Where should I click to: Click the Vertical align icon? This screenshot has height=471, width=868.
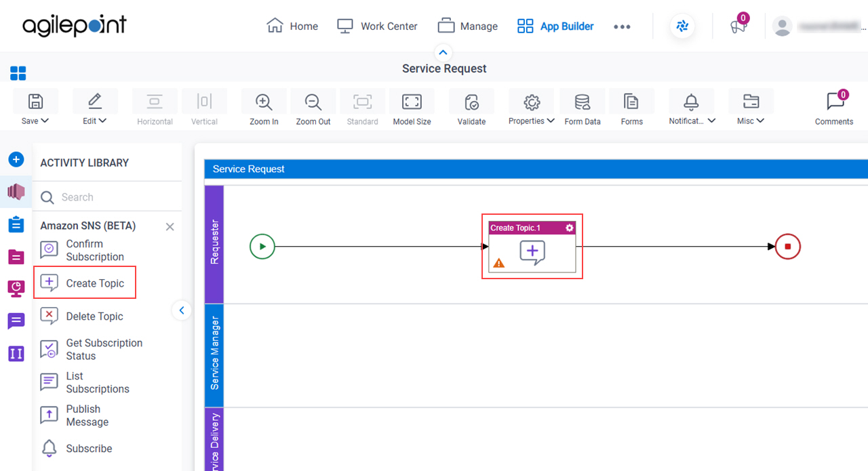[204, 102]
